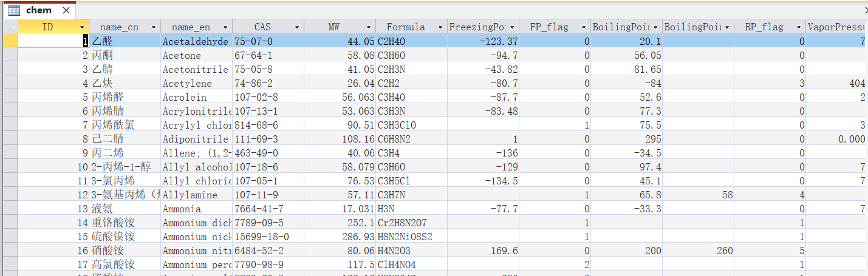Open the ID column filter dropdown arrow
Image resolution: width=868 pixels, height=276 pixels.
(x=82, y=27)
